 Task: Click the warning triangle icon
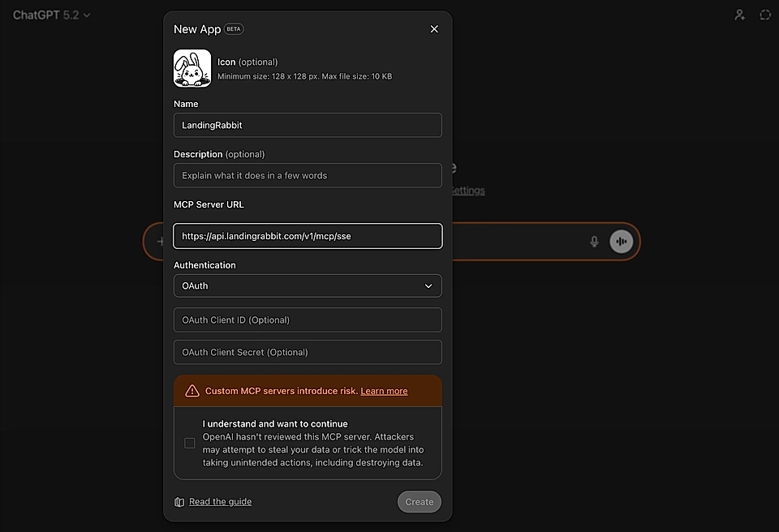pyautogui.click(x=192, y=391)
